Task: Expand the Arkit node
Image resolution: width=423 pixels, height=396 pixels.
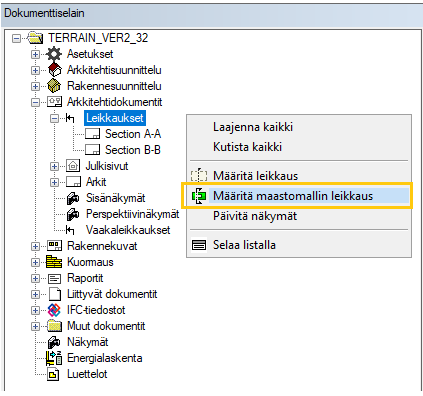Action: [x=54, y=182]
